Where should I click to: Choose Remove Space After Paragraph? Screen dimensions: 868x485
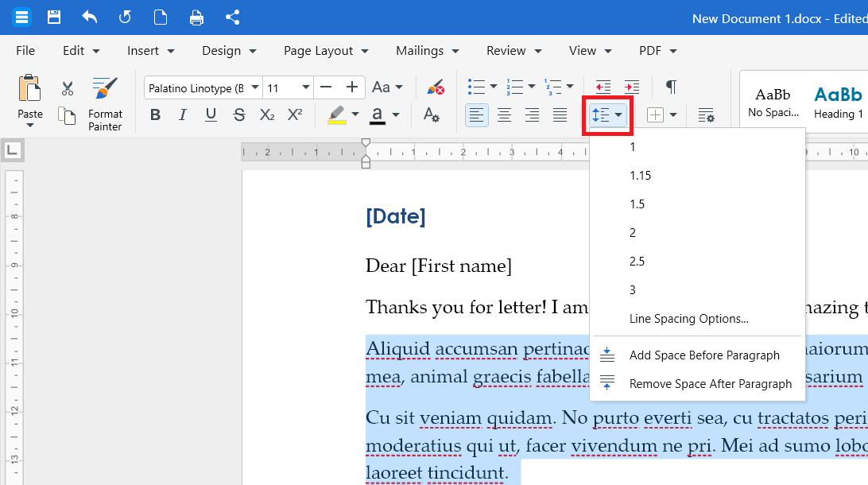coord(698,384)
